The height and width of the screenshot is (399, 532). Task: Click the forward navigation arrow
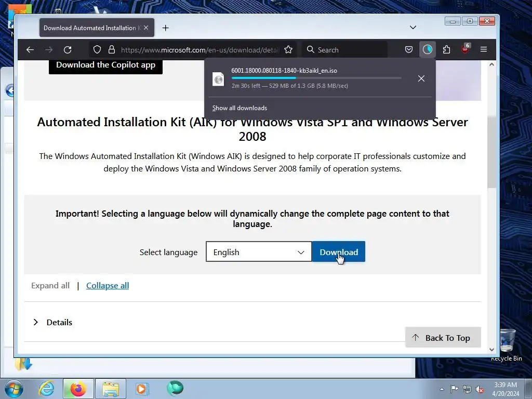[x=49, y=50]
